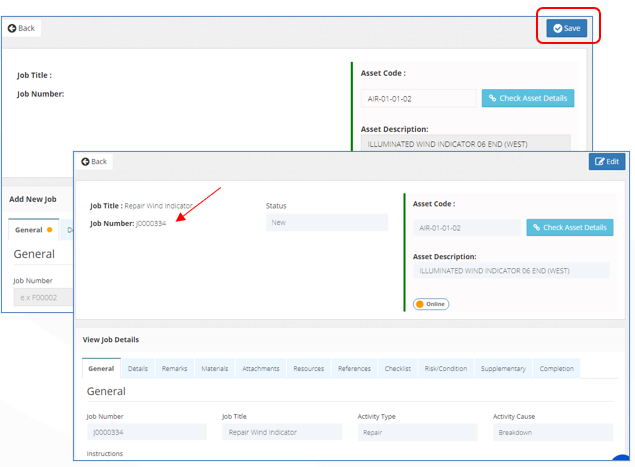Select the Attachments tab
Viewport: 635px width, 467px height.
pyautogui.click(x=261, y=369)
